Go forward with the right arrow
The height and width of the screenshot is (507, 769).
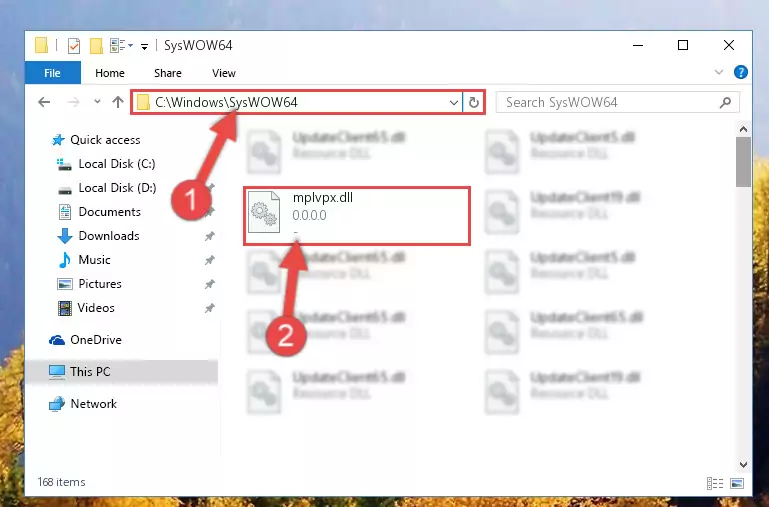tap(74, 102)
